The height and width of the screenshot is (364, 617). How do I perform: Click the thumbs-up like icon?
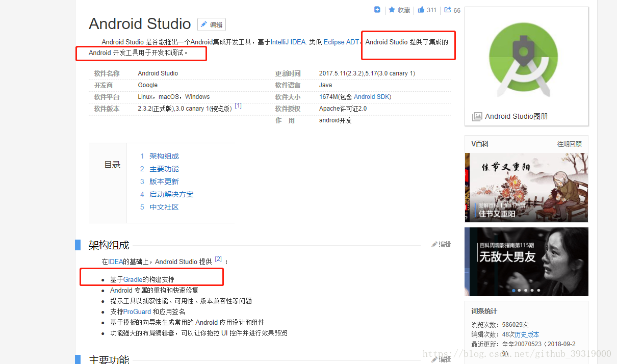[421, 10]
